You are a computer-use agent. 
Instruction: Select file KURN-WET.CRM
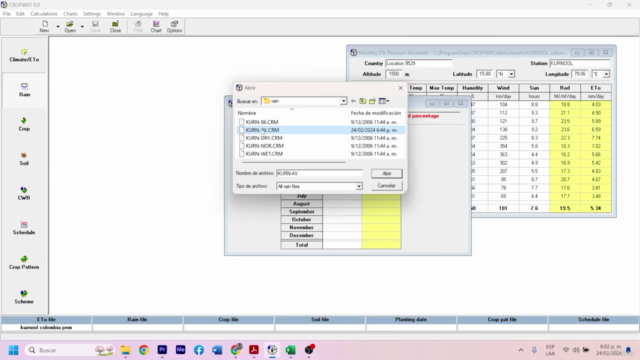coord(264,154)
